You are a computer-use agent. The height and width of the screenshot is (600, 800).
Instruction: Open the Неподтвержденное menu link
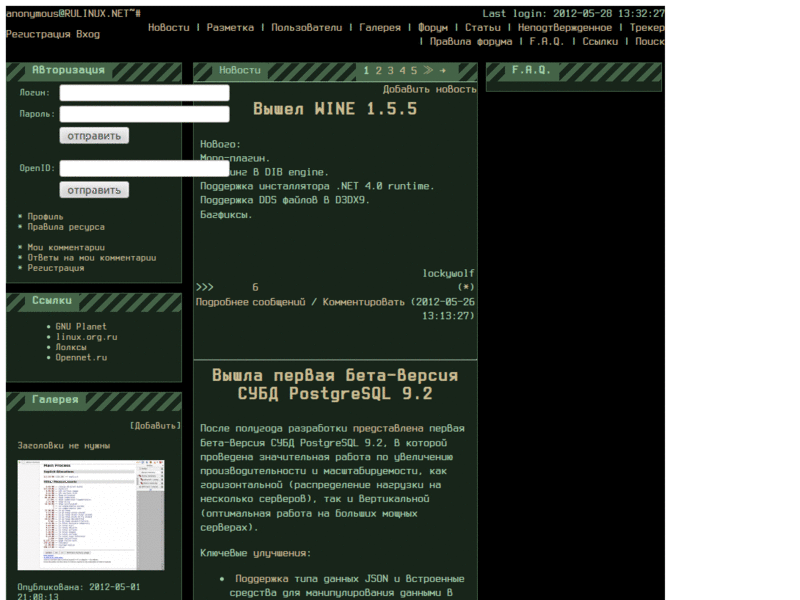[x=565, y=28]
